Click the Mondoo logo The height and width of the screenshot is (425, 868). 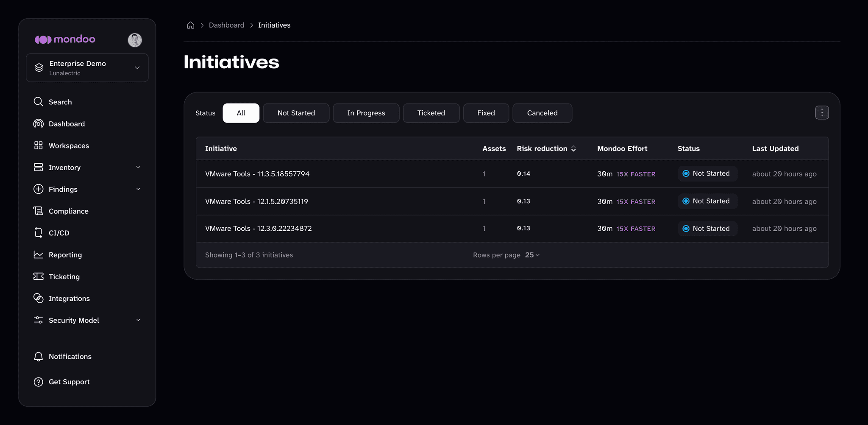pyautogui.click(x=65, y=39)
